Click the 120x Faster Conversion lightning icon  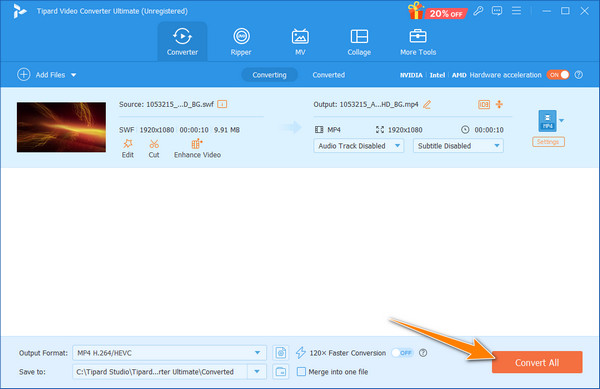tap(301, 353)
